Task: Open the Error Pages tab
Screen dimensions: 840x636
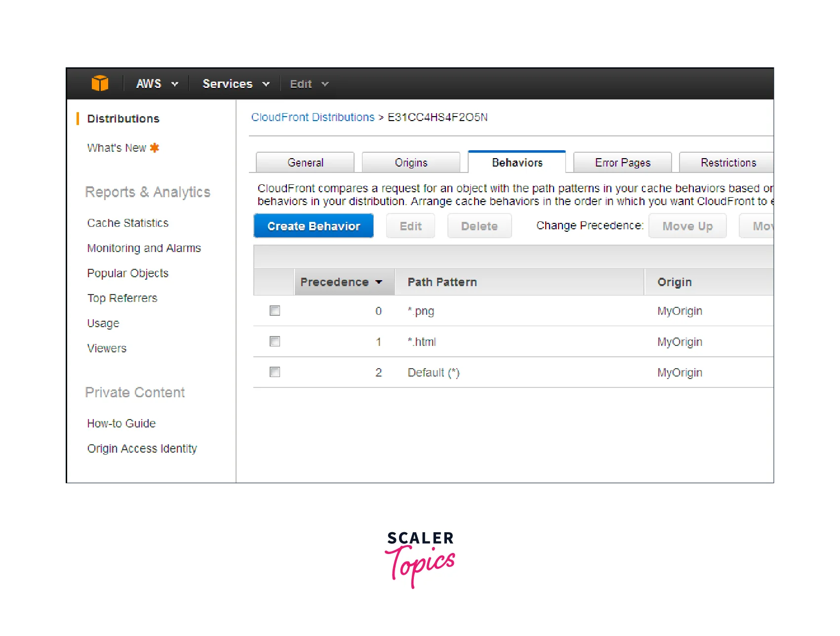Action: tap(622, 163)
